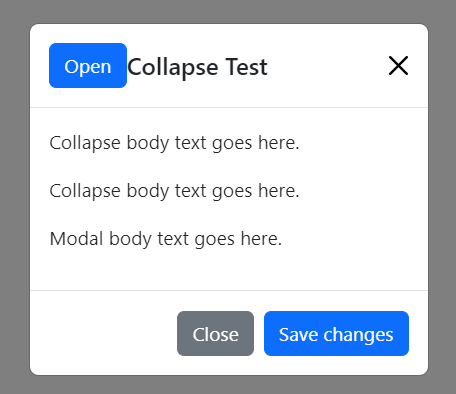Click the Modal body text paragraph
Viewport: 456px width, 394px height.
166,239
